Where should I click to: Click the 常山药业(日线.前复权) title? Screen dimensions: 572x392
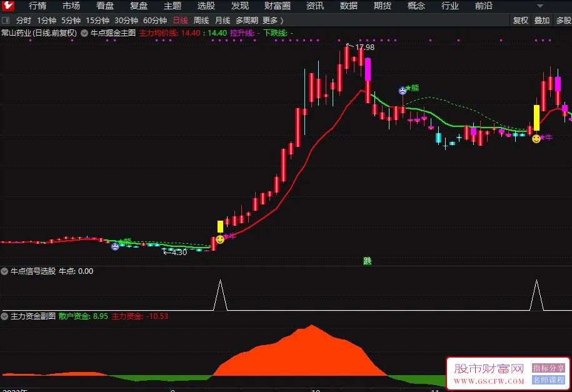pyautogui.click(x=39, y=33)
